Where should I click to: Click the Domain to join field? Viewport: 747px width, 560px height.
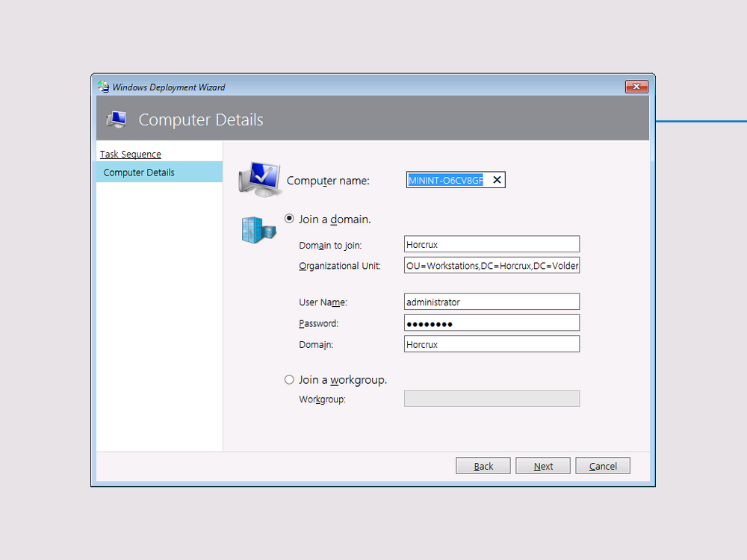pyautogui.click(x=492, y=244)
